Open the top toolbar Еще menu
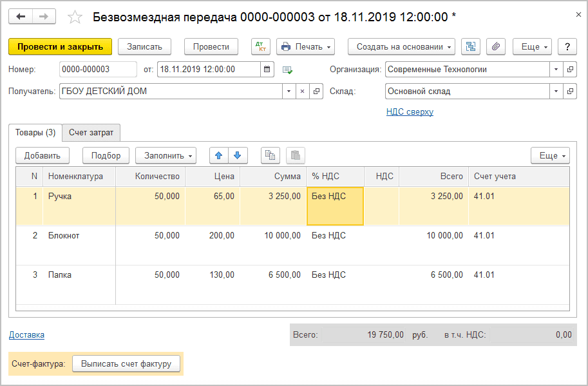 pyautogui.click(x=532, y=46)
